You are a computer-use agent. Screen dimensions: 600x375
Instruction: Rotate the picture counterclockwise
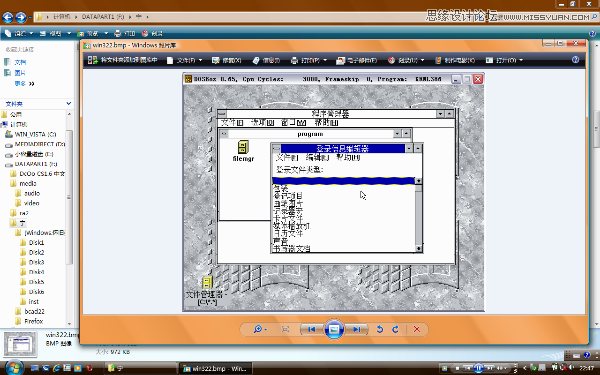pos(380,329)
